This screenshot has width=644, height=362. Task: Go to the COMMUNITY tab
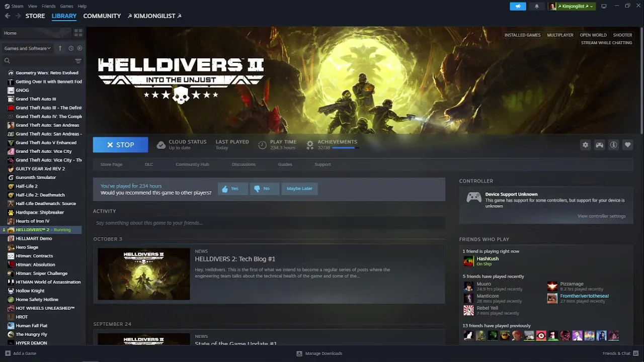[x=102, y=16]
